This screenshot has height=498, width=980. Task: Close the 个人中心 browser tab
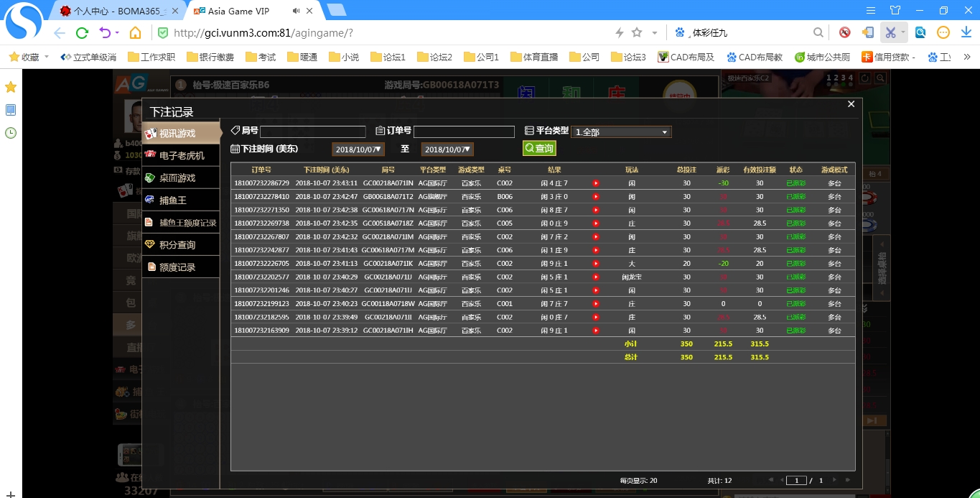(175, 11)
